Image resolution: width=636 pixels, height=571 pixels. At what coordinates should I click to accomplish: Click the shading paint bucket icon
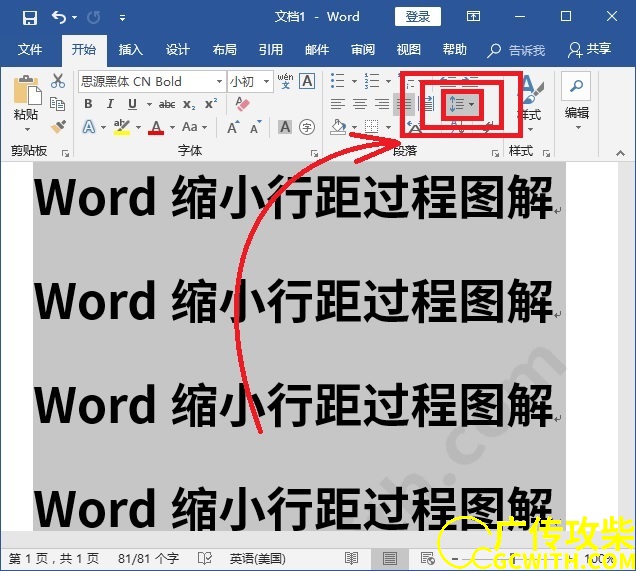point(338,127)
